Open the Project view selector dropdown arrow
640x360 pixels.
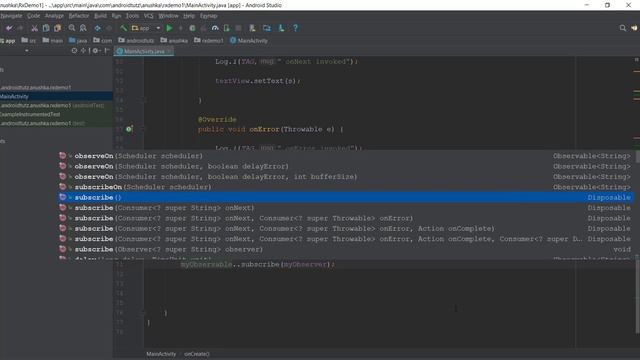tap(27, 51)
